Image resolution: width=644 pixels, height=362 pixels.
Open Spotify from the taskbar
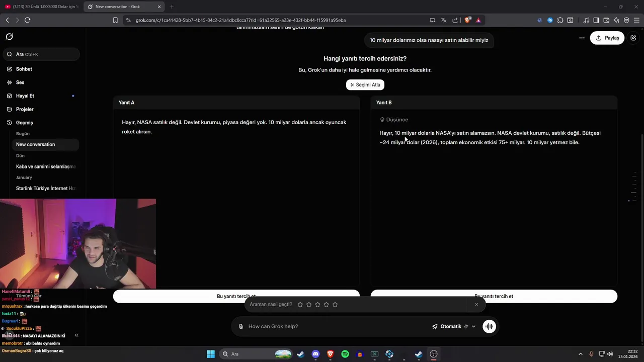345,354
